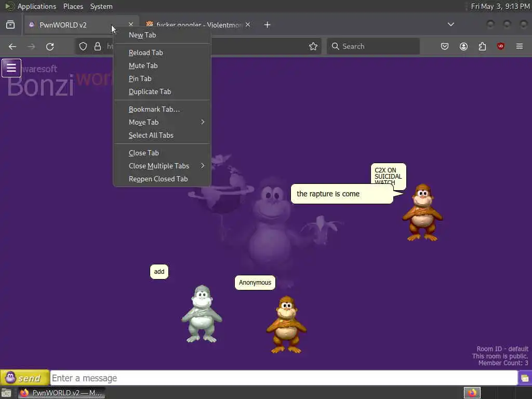
Task: Open the BonziWORLD hamburger menu
Action: click(11, 68)
